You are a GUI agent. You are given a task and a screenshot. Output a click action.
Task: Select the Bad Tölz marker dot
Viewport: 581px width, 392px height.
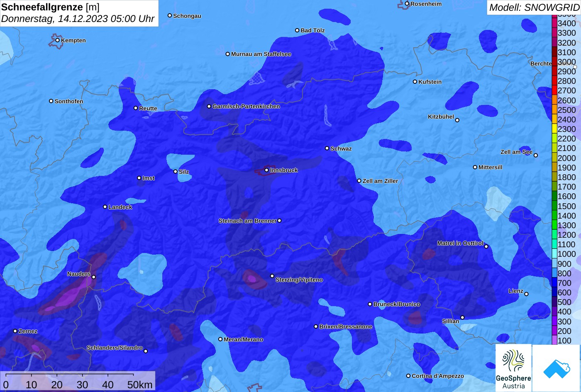297,30
